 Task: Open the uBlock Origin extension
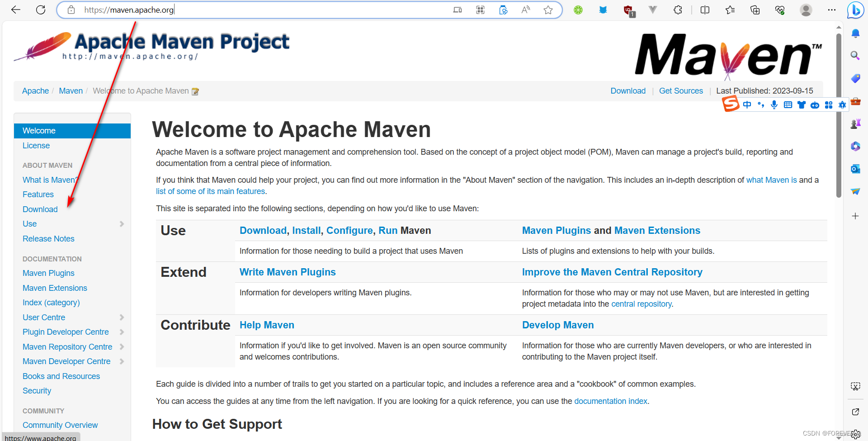coord(628,10)
